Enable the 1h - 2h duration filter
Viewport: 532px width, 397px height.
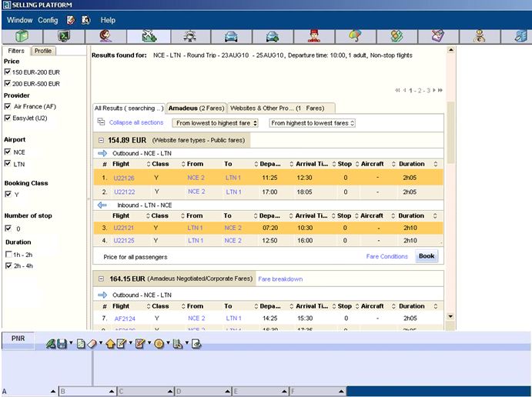8,254
